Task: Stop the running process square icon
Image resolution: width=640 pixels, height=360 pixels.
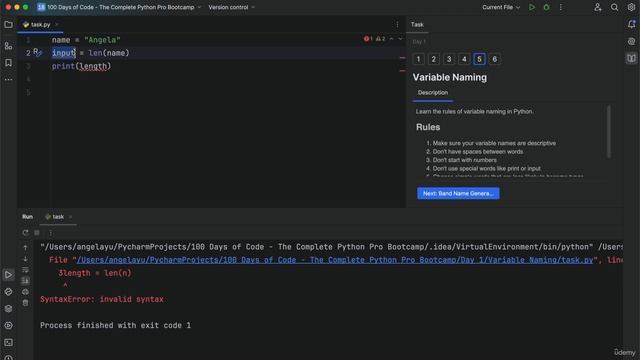Action: pos(37,233)
